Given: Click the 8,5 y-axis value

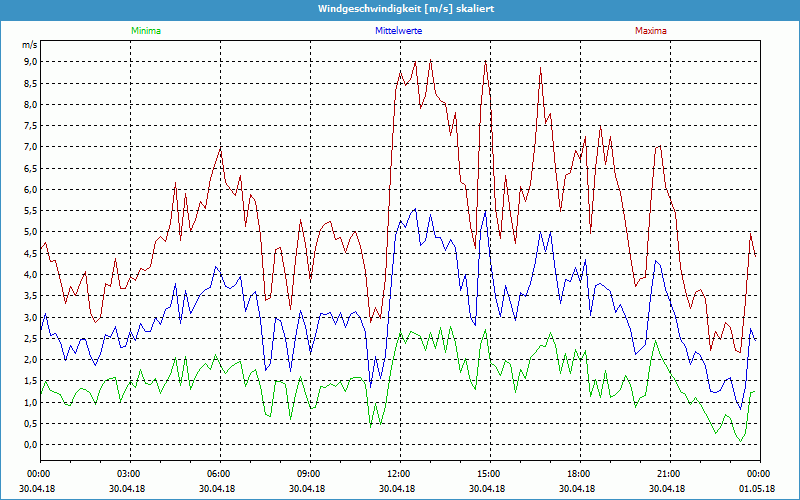Looking at the screenshot, I should (31, 83).
